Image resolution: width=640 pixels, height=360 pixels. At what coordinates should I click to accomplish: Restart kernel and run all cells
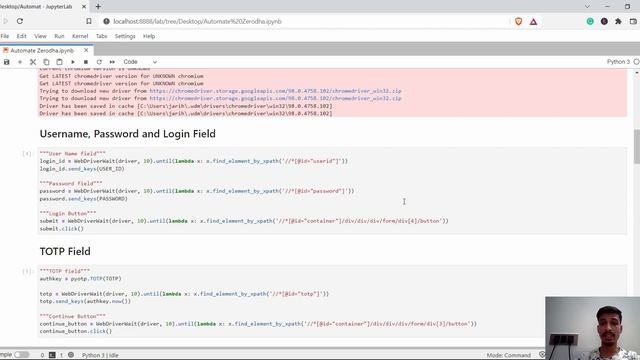click(112, 62)
